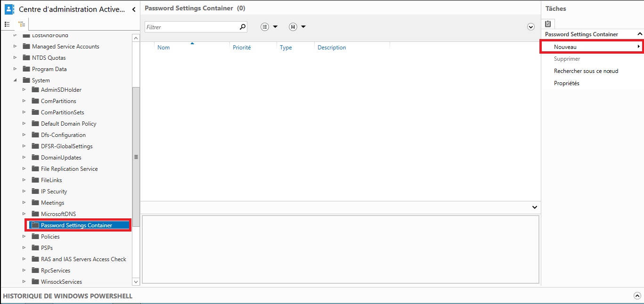644x304 pixels.
Task: Click the search magnifier in Filtrer box
Action: [x=243, y=27]
